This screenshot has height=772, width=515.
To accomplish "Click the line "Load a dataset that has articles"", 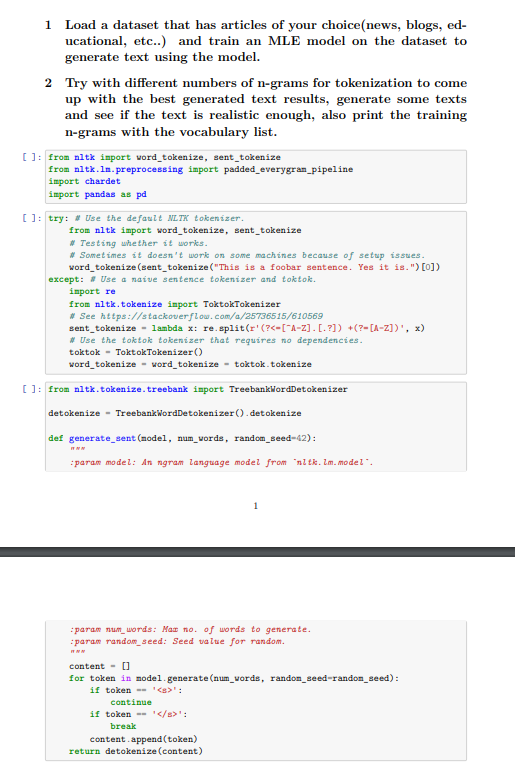I will (x=266, y=25).
